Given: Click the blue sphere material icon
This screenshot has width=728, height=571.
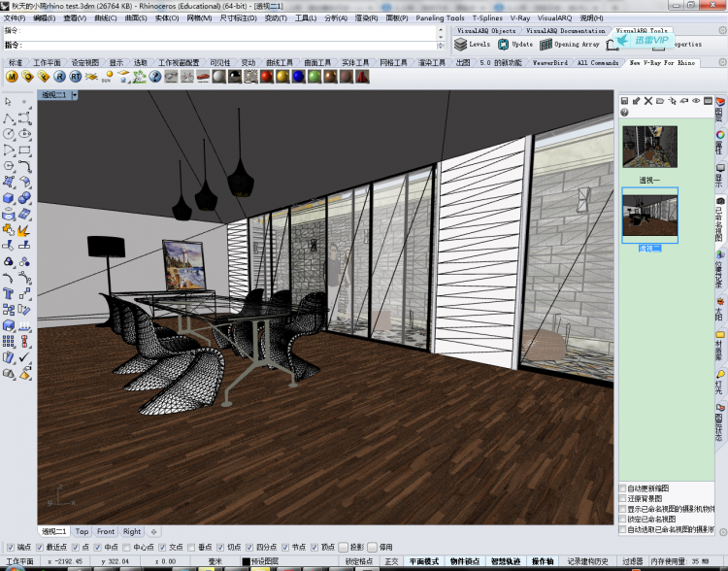Looking at the screenshot, I should [x=299, y=77].
